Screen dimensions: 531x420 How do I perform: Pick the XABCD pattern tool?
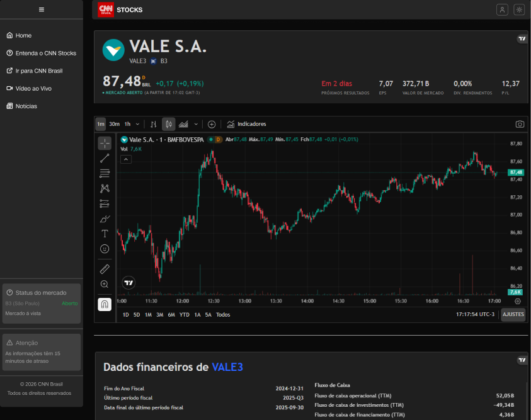[x=105, y=188]
